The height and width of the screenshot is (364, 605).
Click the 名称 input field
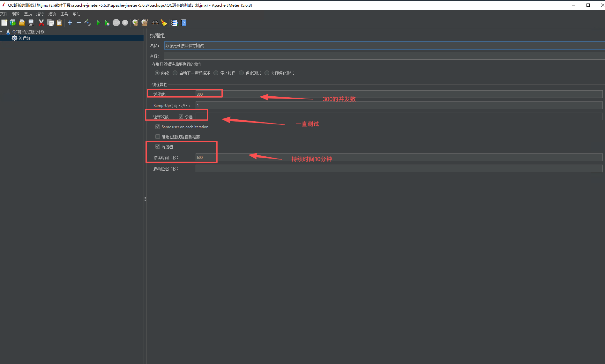pyautogui.click(x=384, y=45)
